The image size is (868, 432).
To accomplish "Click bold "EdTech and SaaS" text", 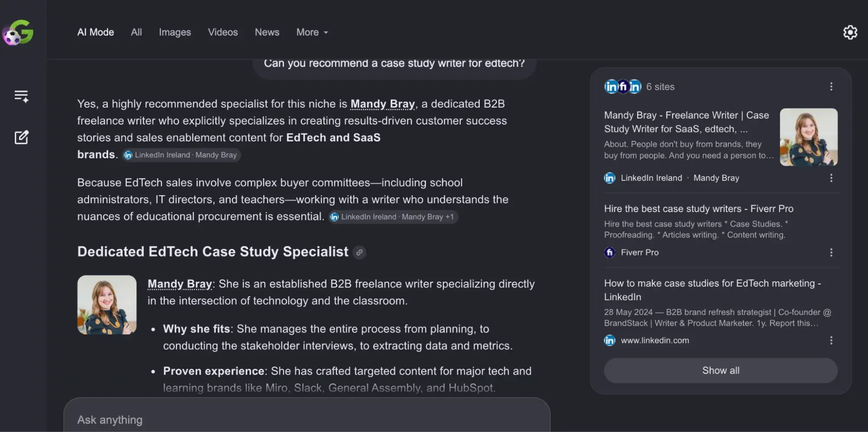I will (333, 137).
